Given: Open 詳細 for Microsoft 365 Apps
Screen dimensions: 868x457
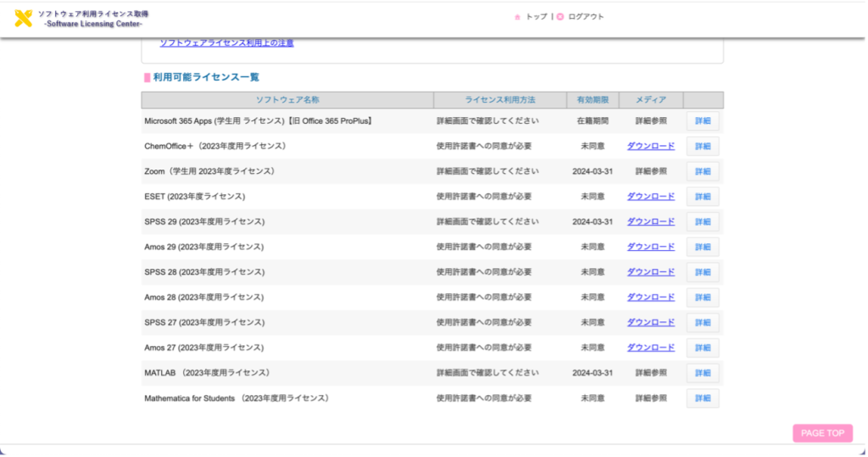Looking at the screenshot, I should [x=703, y=120].
